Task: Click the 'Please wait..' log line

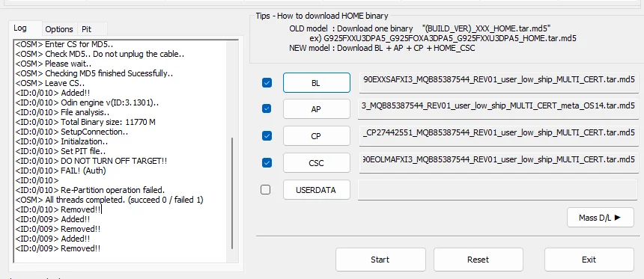Action: 53,64
